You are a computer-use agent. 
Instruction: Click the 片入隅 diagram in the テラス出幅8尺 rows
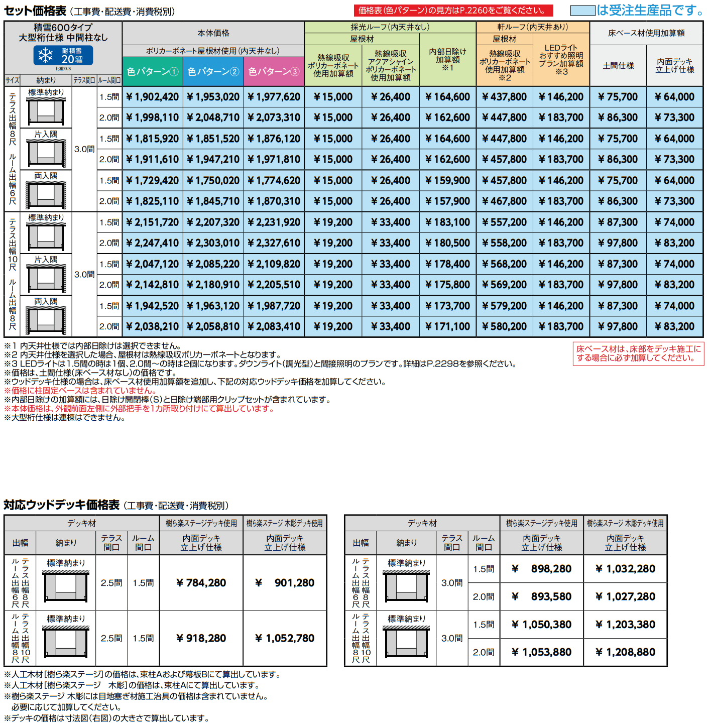point(46,152)
